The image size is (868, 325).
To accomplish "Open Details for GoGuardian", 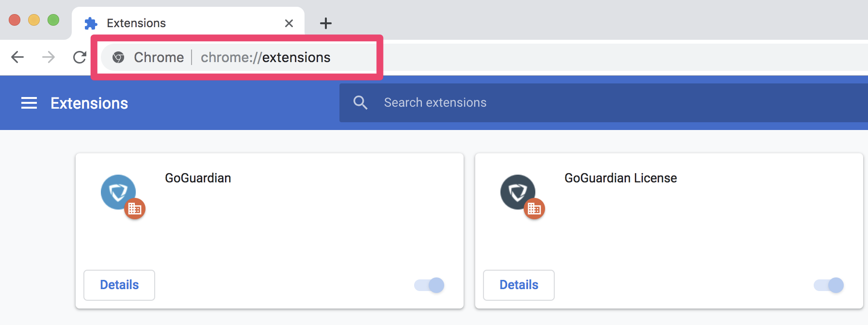I will click(x=119, y=285).
